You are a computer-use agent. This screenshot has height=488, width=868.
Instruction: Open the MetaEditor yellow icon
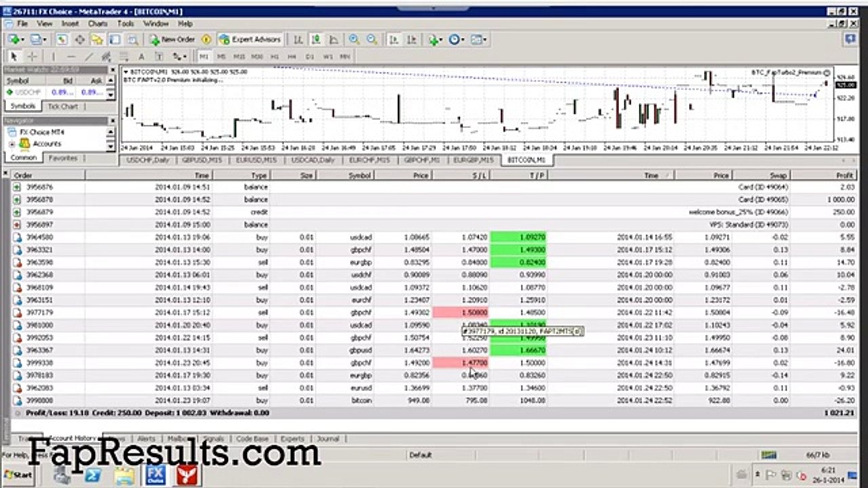tap(206, 40)
